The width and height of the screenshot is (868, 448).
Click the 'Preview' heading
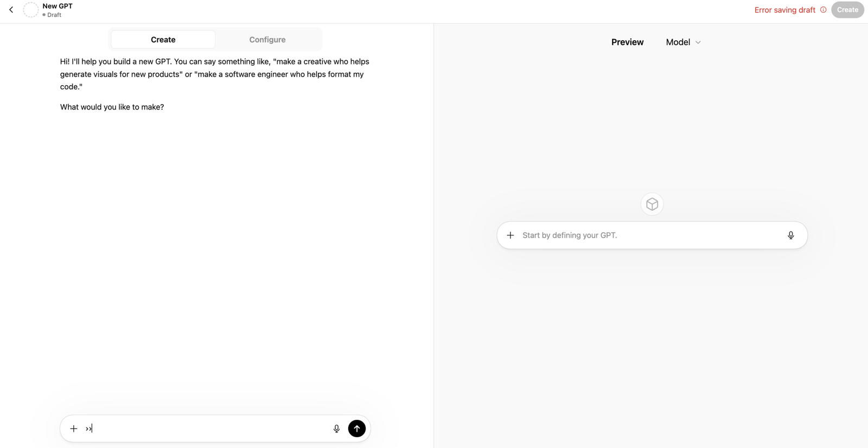(x=628, y=42)
